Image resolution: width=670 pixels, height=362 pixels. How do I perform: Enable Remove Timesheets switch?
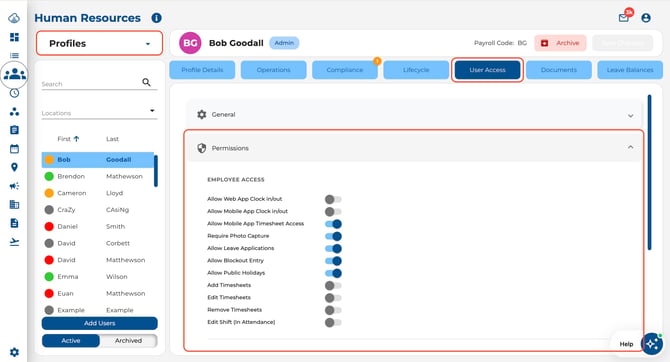click(x=333, y=310)
